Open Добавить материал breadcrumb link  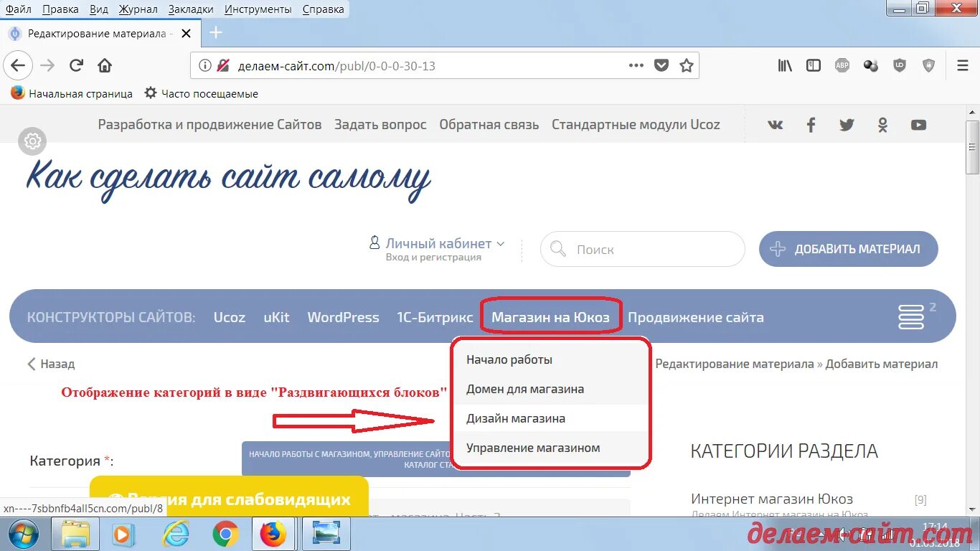coord(881,364)
